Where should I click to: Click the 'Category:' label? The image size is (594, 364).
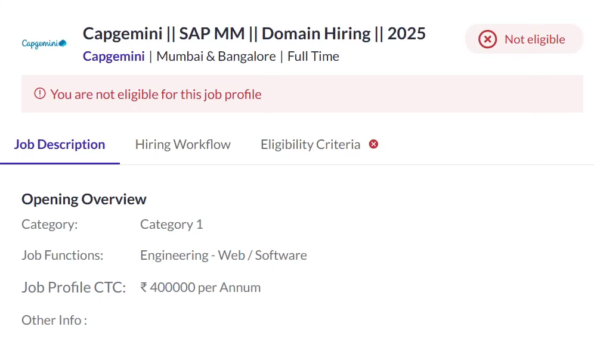pos(49,225)
